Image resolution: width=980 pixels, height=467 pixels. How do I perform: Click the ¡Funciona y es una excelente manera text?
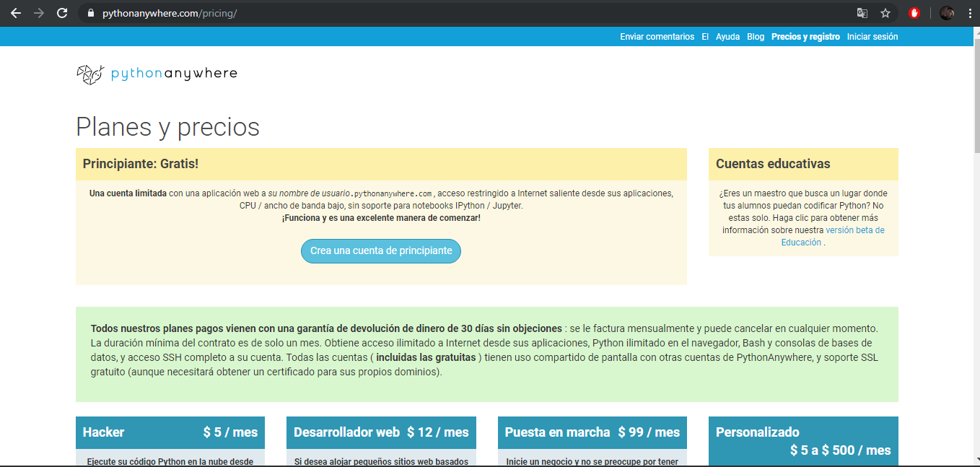(381, 218)
